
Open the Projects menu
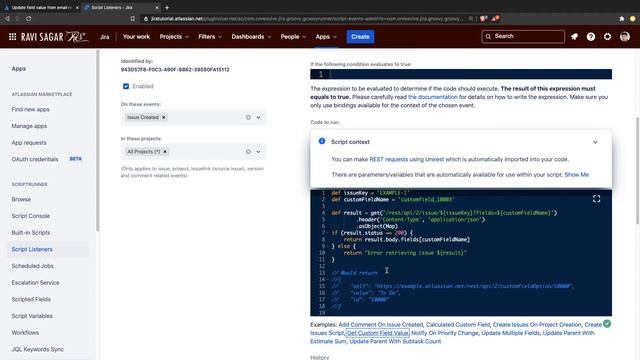tap(174, 37)
